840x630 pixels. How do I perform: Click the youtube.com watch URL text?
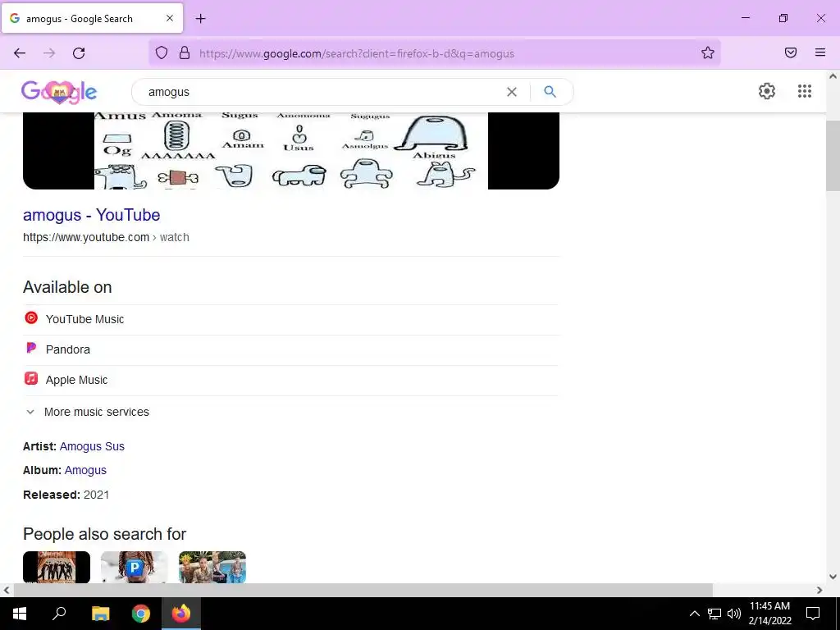106,237
